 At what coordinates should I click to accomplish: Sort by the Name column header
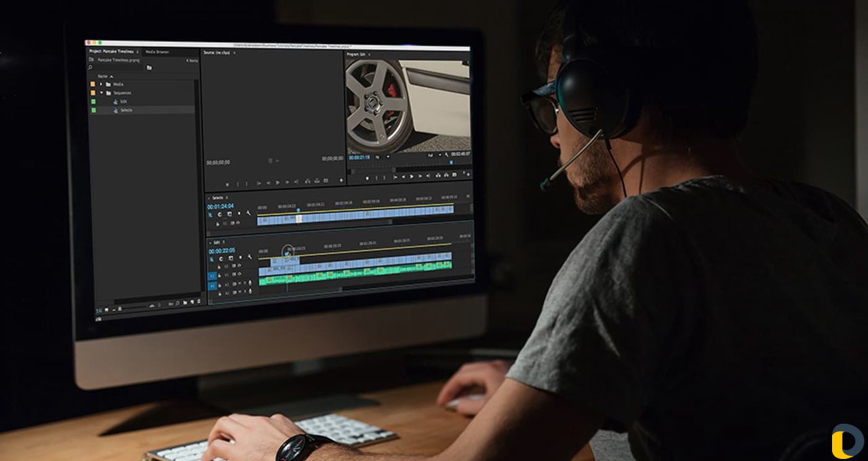click(x=103, y=77)
